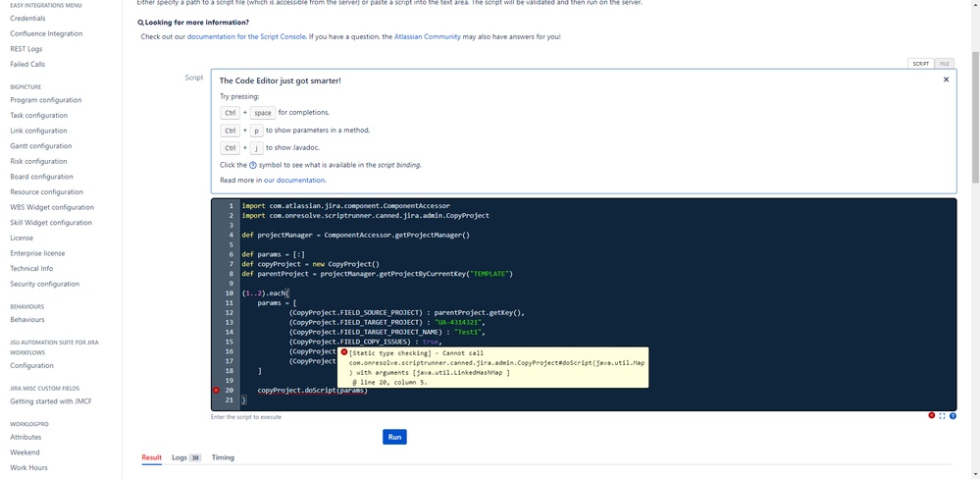
Task: Switch to the SCRIPT tab
Action: (920, 64)
